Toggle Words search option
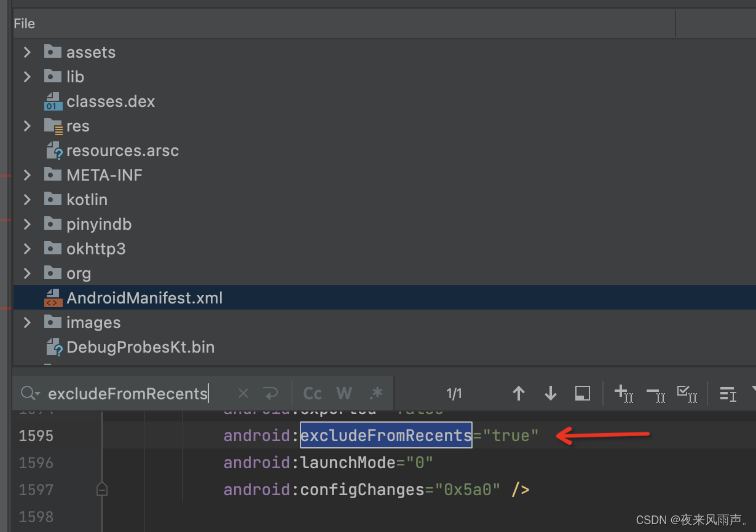Viewport: 756px width, 532px height. tap(344, 393)
